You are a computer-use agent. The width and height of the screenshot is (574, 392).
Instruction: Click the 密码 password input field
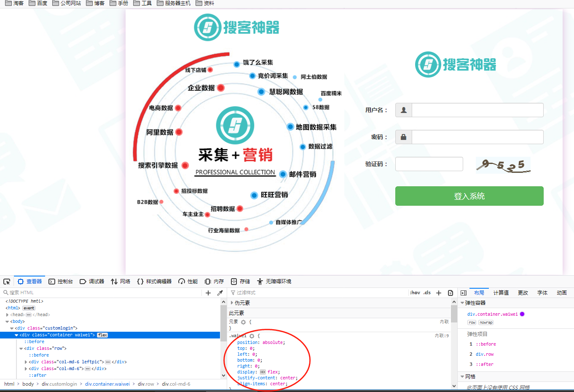point(477,137)
